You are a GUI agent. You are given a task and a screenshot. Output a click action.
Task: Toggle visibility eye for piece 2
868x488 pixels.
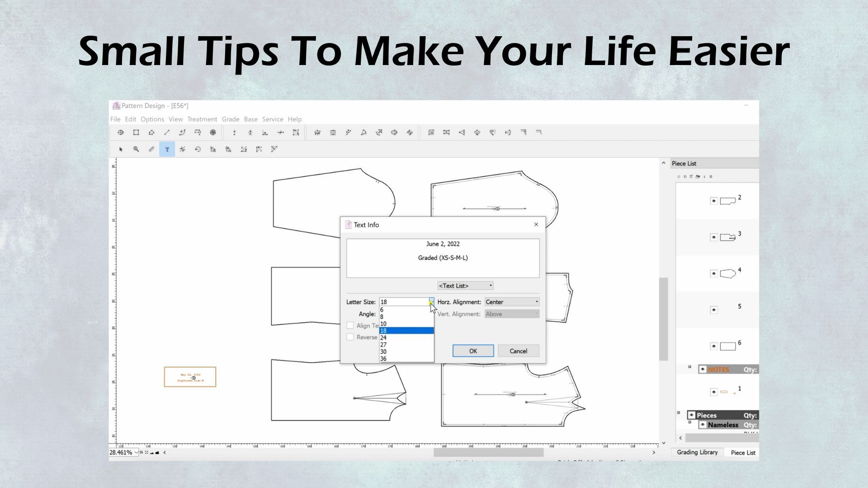pyautogui.click(x=713, y=201)
